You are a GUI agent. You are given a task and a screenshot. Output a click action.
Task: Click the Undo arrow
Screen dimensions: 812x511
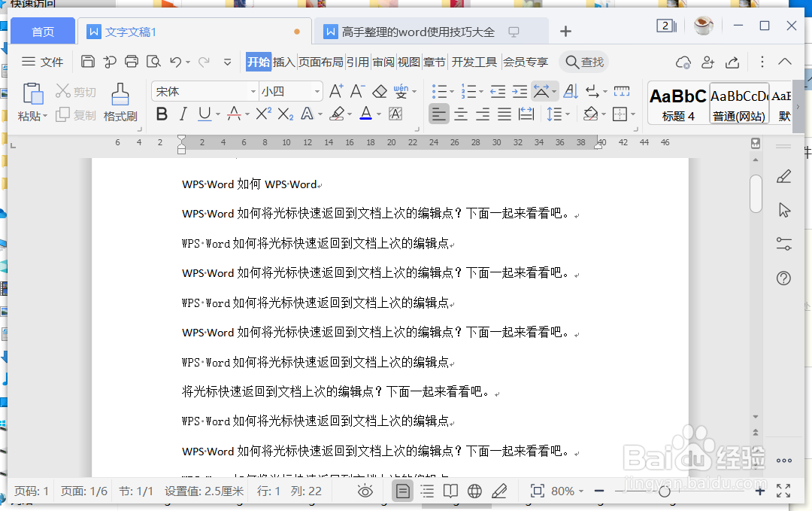click(175, 62)
